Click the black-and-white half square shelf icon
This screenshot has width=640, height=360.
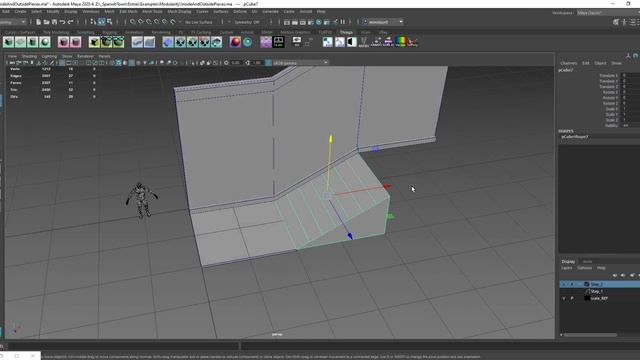[351, 42]
